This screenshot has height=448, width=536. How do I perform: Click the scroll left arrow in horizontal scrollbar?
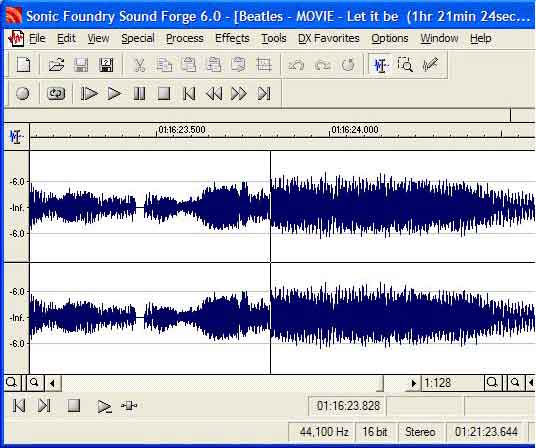(52, 383)
